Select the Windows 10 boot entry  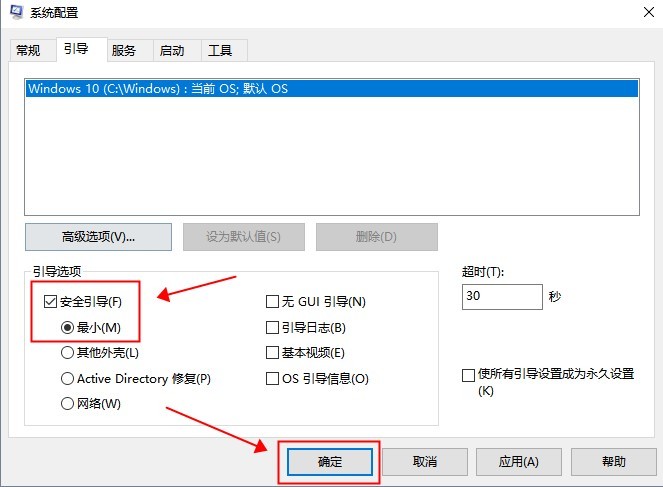coord(158,89)
